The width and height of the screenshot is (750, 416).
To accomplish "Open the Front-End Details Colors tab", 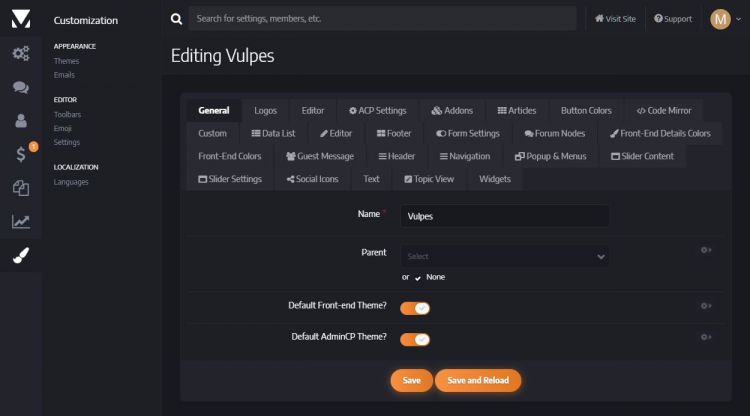I will [x=660, y=133].
